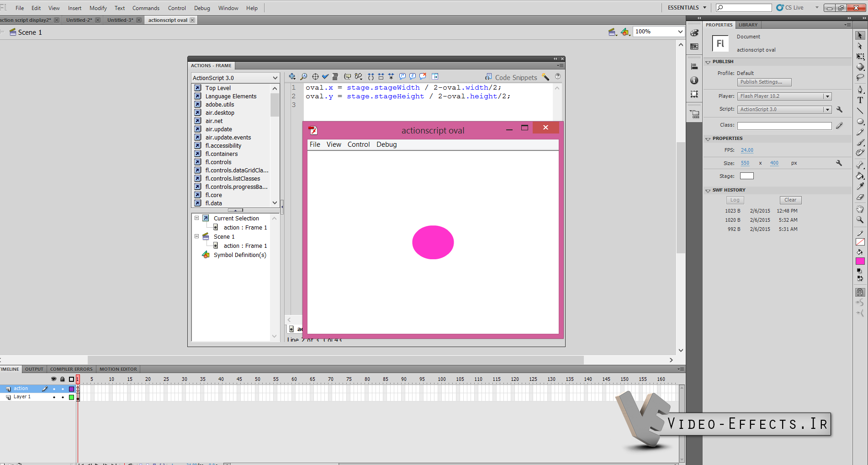Toggle visibility dot for action layer

[54, 389]
